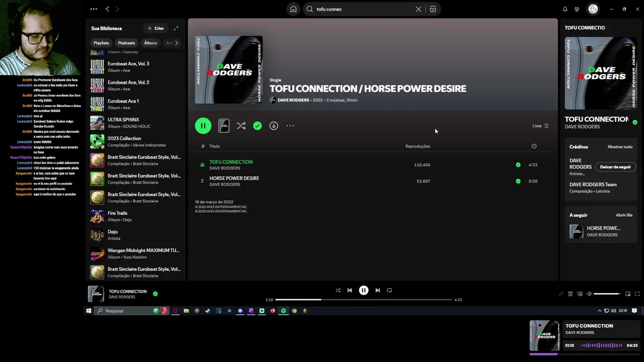Click the large single cover art
The image size is (644, 362).
click(x=229, y=70)
